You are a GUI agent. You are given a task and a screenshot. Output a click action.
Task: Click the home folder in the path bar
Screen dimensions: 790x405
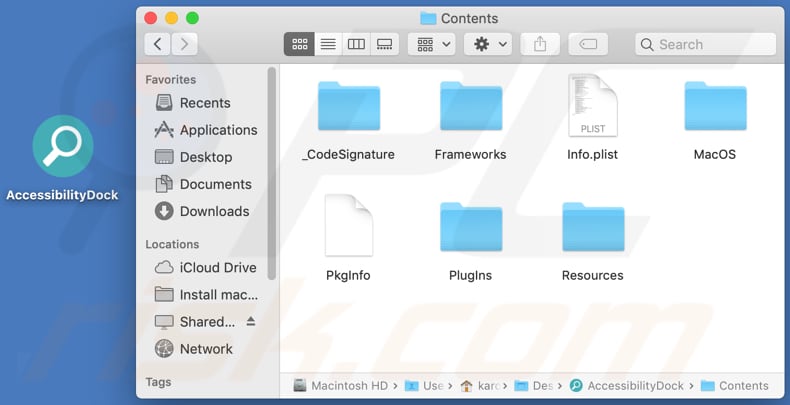tap(480, 386)
